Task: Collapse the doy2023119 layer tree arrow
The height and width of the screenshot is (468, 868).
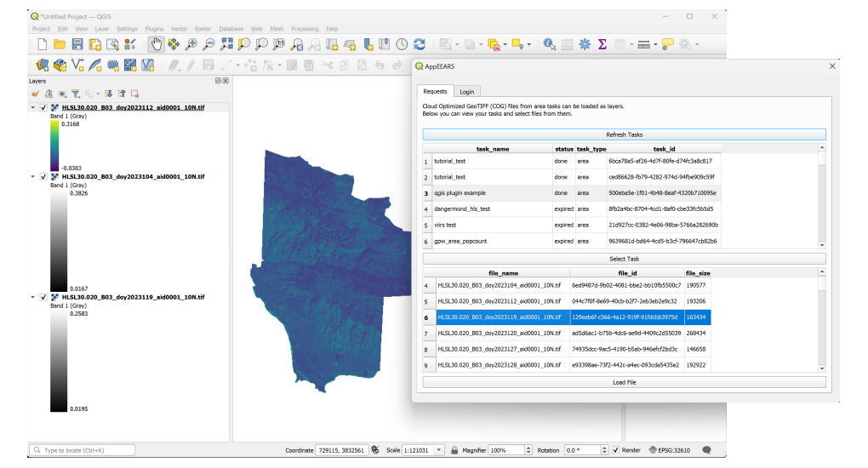Action: 33,298
